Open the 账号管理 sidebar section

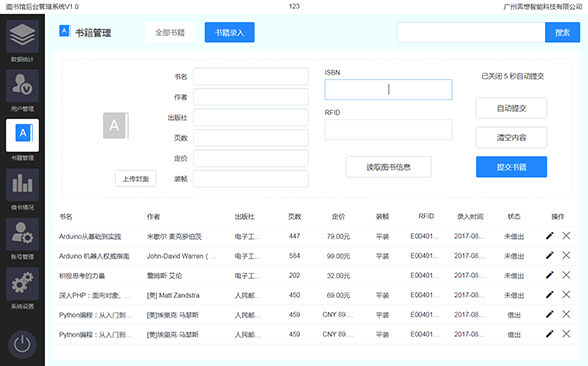pyautogui.click(x=22, y=234)
